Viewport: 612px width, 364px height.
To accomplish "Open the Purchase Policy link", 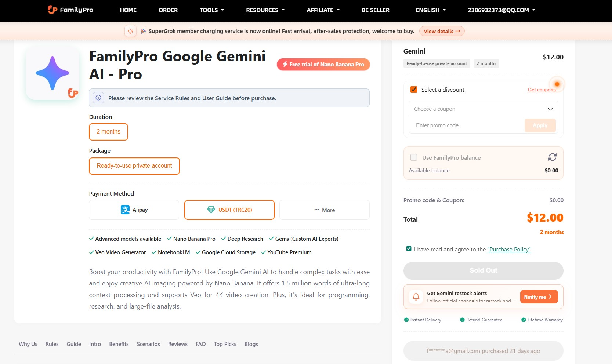I will click(509, 250).
